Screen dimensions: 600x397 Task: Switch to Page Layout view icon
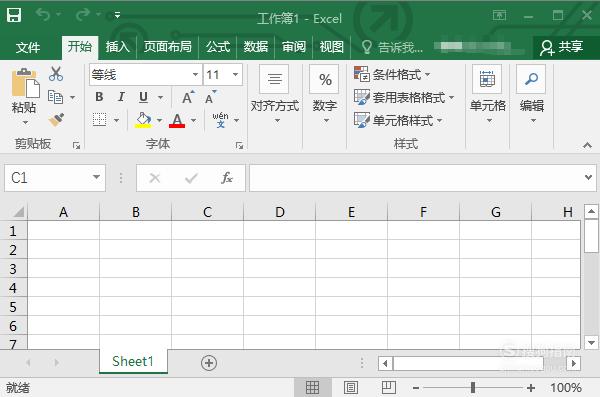(351, 387)
